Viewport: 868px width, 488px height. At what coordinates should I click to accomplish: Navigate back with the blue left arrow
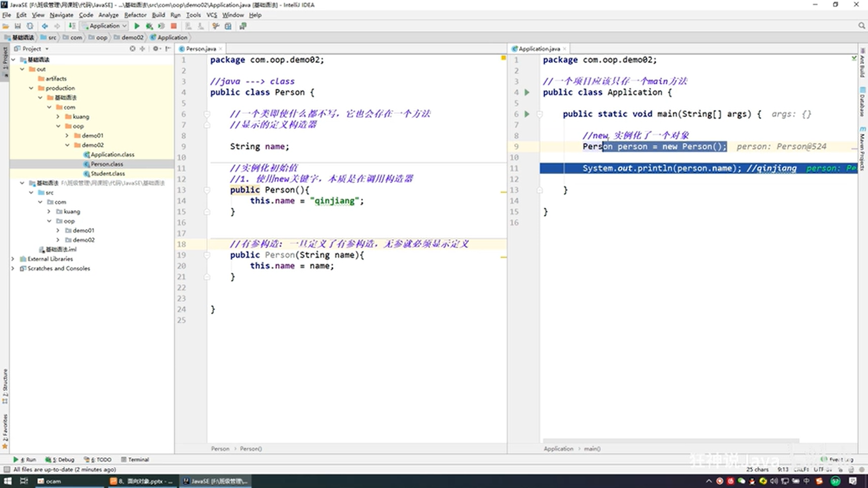45,26
